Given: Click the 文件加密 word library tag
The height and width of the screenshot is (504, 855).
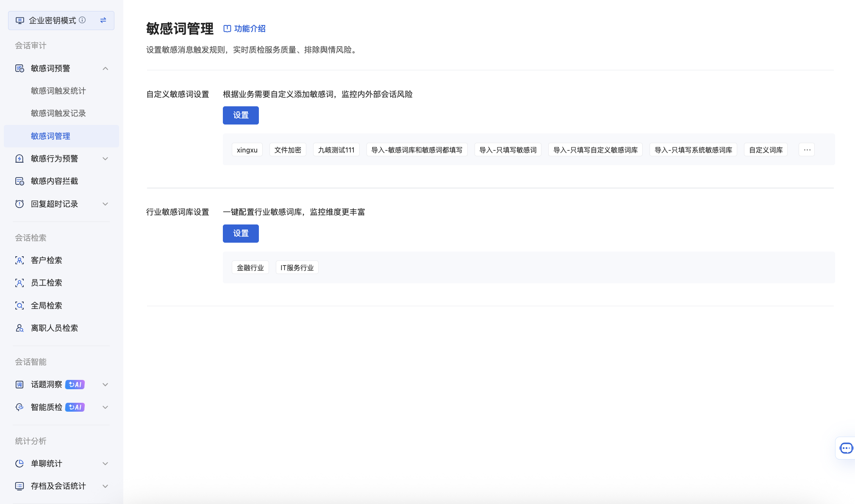Looking at the screenshot, I should [288, 150].
